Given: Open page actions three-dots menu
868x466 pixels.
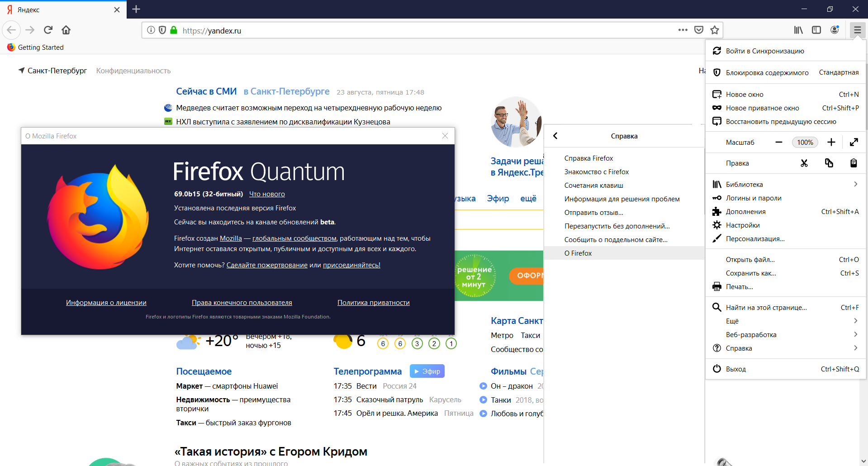Looking at the screenshot, I should (683, 30).
